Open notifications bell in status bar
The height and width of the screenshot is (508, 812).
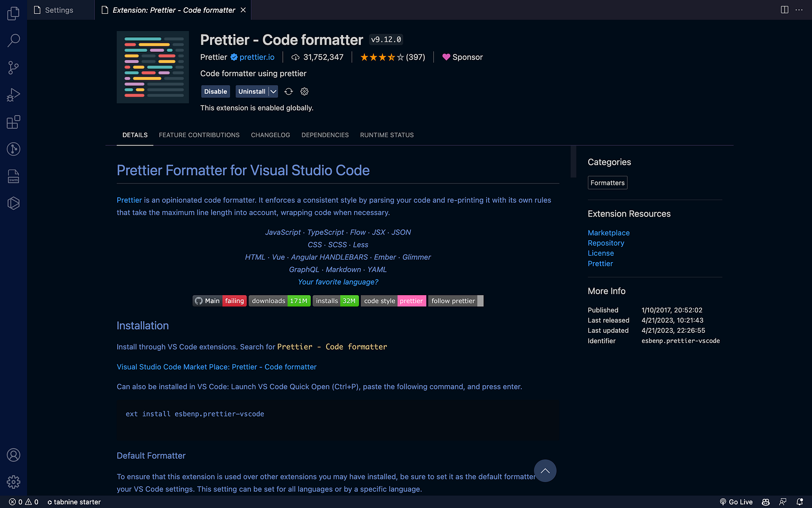click(800, 502)
